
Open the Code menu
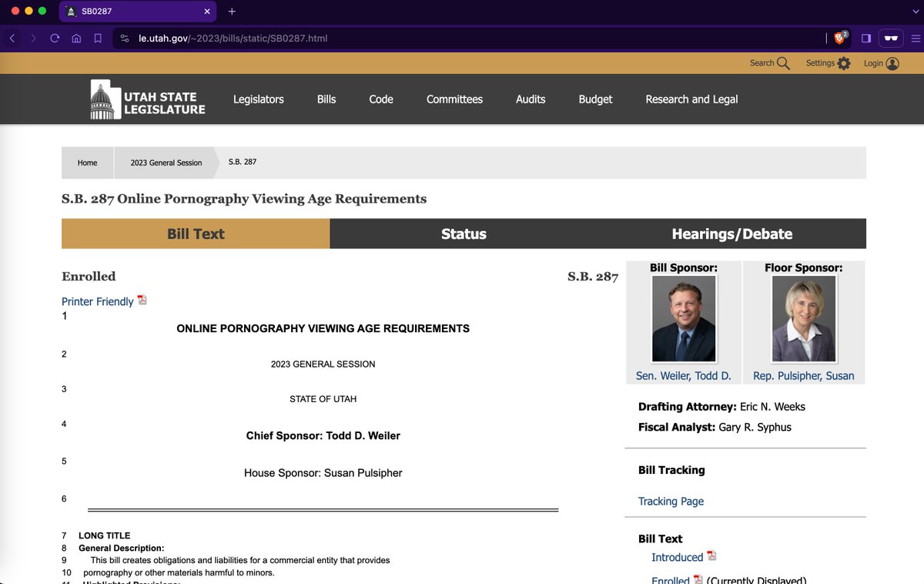point(381,99)
